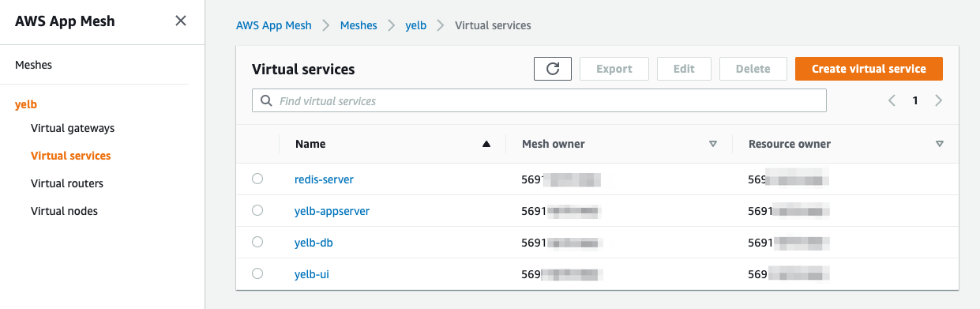Refresh the virtual services list
The height and width of the screenshot is (309, 980).
click(x=553, y=69)
